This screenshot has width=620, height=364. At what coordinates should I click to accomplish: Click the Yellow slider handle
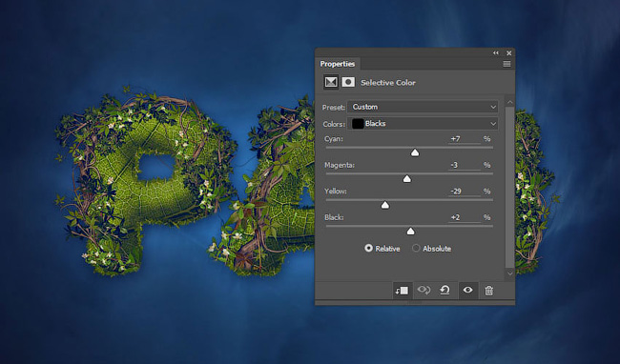click(385, 205)
